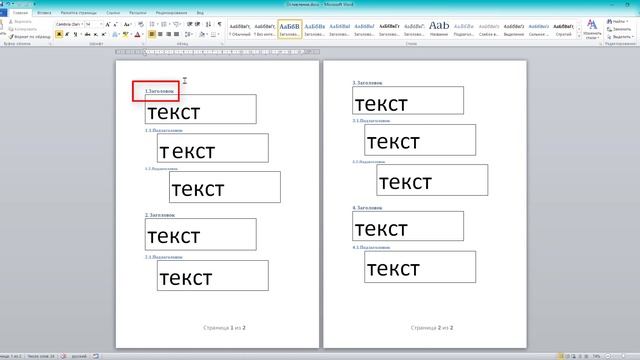Click the Numbering list icon
The width and height of the screenshot is (640, 360).
(164, 24)
